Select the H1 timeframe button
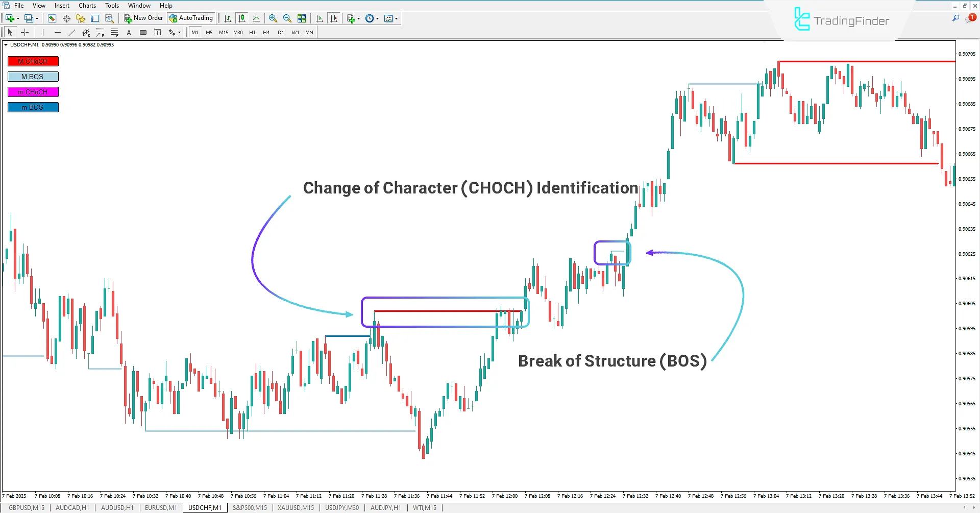 point(252,32)
